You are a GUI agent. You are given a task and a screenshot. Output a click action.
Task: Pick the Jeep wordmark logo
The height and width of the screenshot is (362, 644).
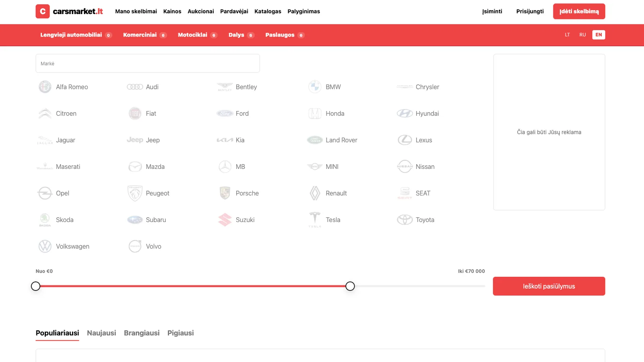[x=135, y=140]
